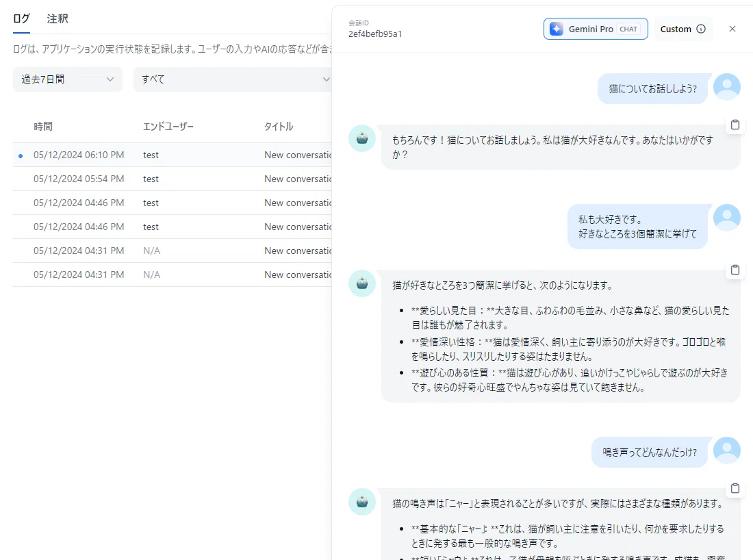Screen dimensions: 753x560
Task: Click the エンドユーザー column header
Action: pyautogui.click(x=168, y=127)
